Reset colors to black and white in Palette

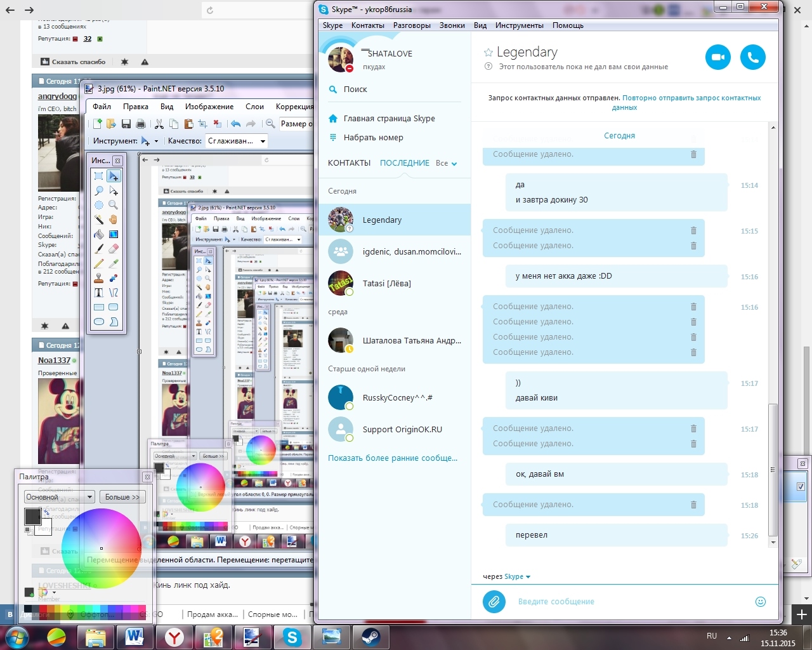coord(28,530)
